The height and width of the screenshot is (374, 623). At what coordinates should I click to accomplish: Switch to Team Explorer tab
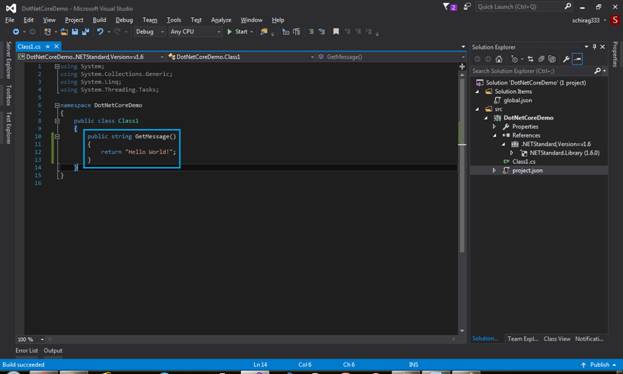[522, 339]
